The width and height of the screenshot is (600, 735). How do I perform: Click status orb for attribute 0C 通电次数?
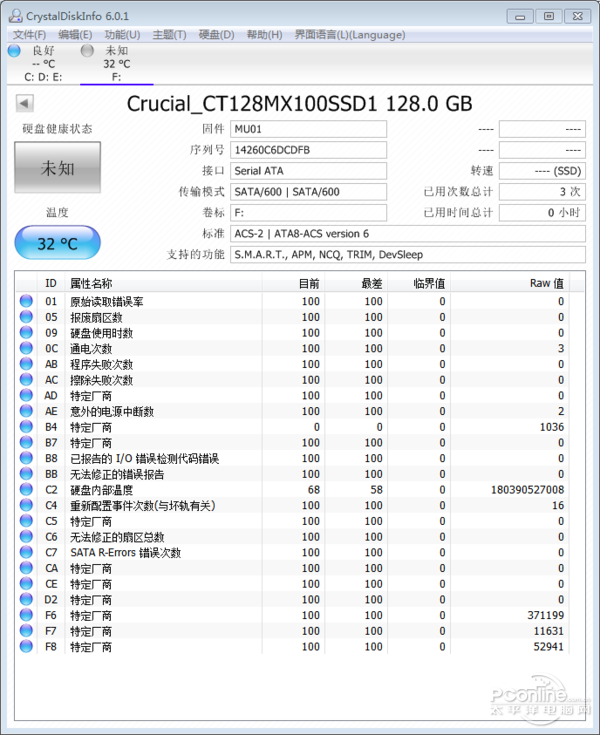[x=26, y=348]
